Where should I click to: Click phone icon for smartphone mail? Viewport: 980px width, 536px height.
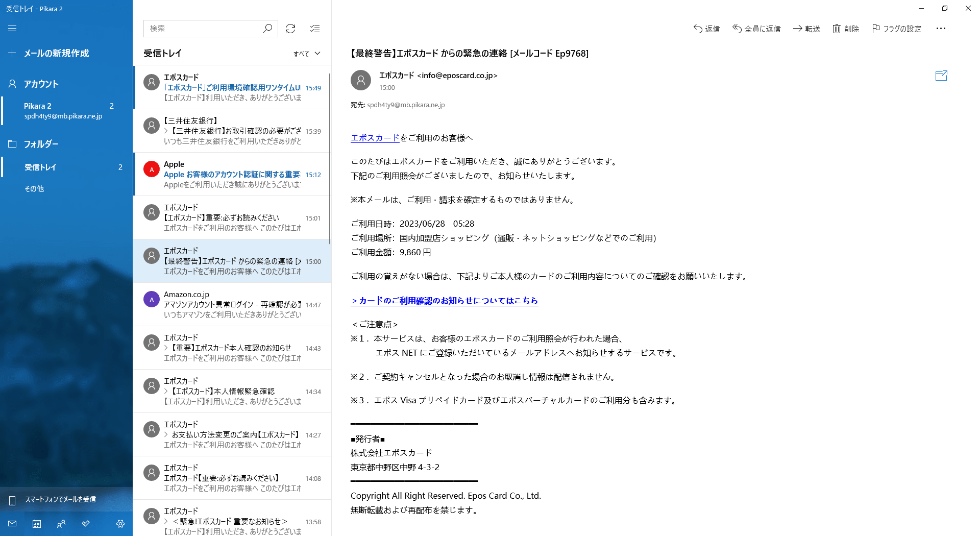tap(12, 500)
